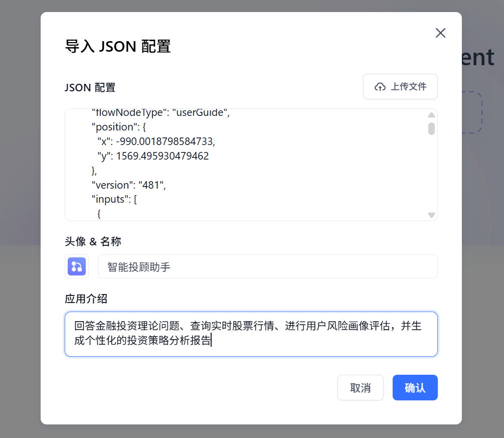The width and height of the screenshot is (504, 438).
Task: Click the "position": { line in JSON
Action: click(x=119, y=127)
